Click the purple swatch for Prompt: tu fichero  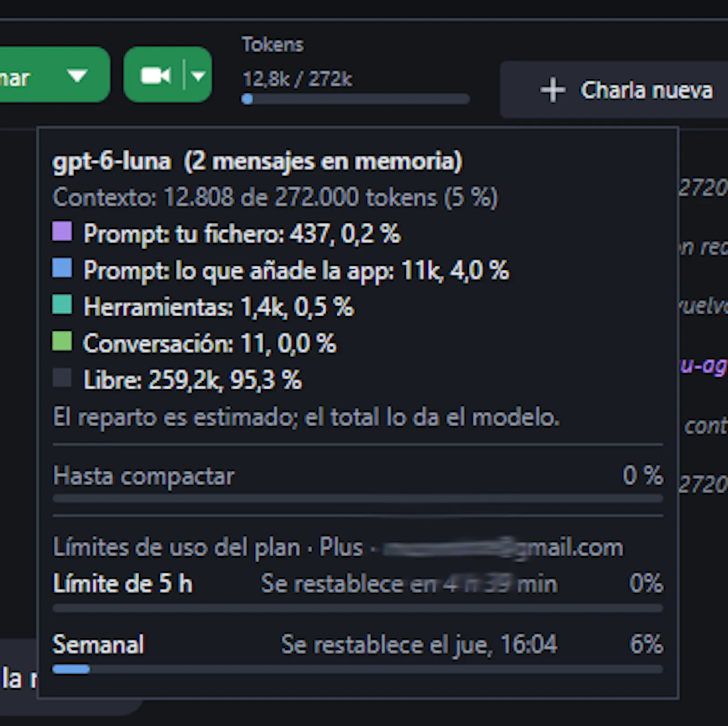(x=62, y=231)
